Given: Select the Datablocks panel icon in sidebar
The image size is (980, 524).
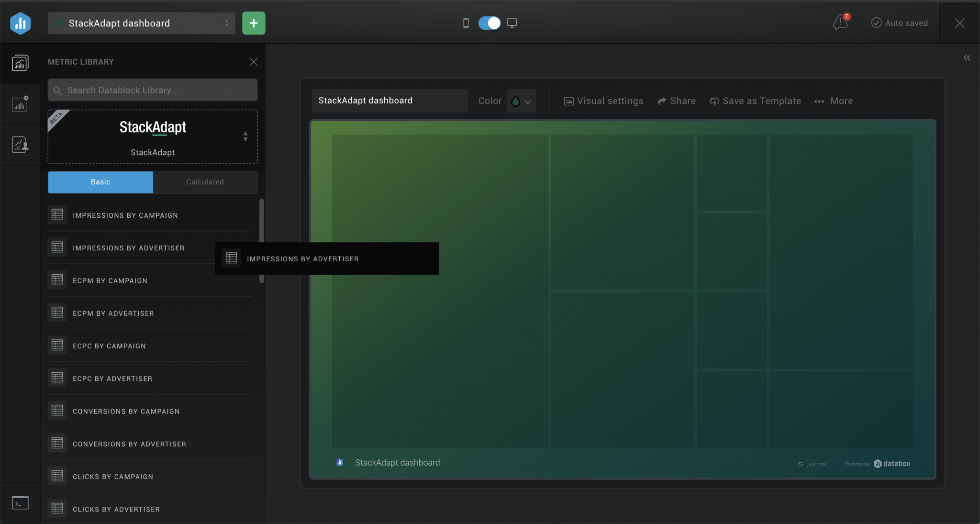Looking at the screenshot, I should tap(20, 63).
